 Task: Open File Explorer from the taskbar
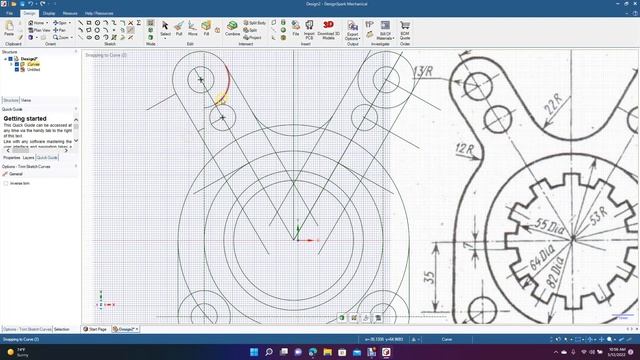327,352
